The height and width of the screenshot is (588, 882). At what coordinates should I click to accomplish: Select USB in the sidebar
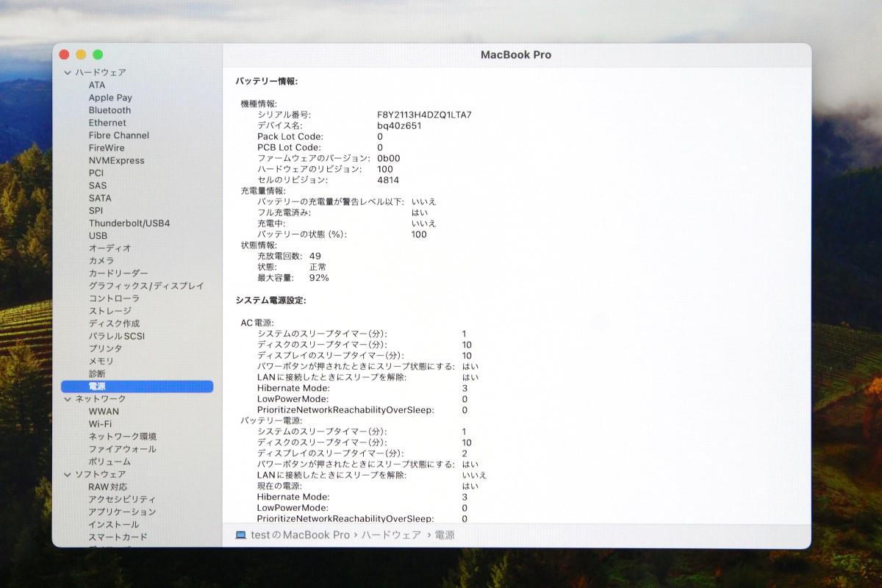point(98,235)
